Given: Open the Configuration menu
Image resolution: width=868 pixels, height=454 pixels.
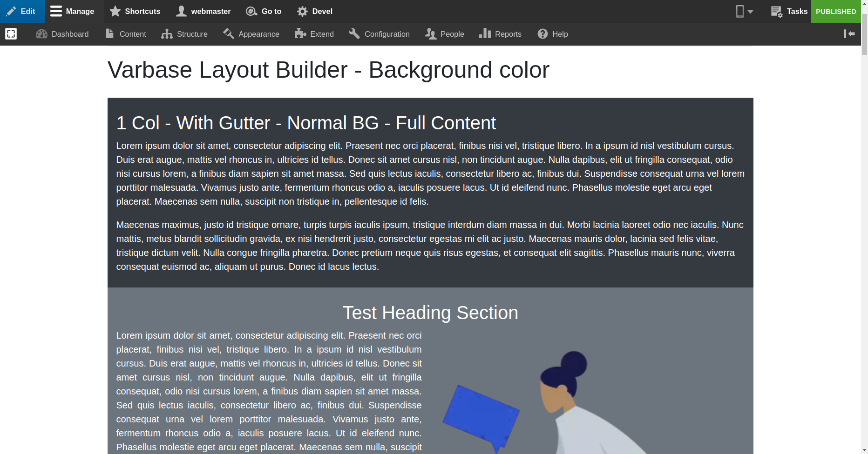Looking at the screenshot, I should pyautogui.click(x=379, y=33).
